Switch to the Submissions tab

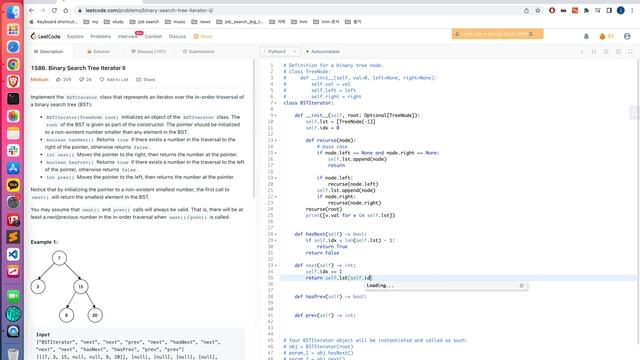tap(198, 52)
